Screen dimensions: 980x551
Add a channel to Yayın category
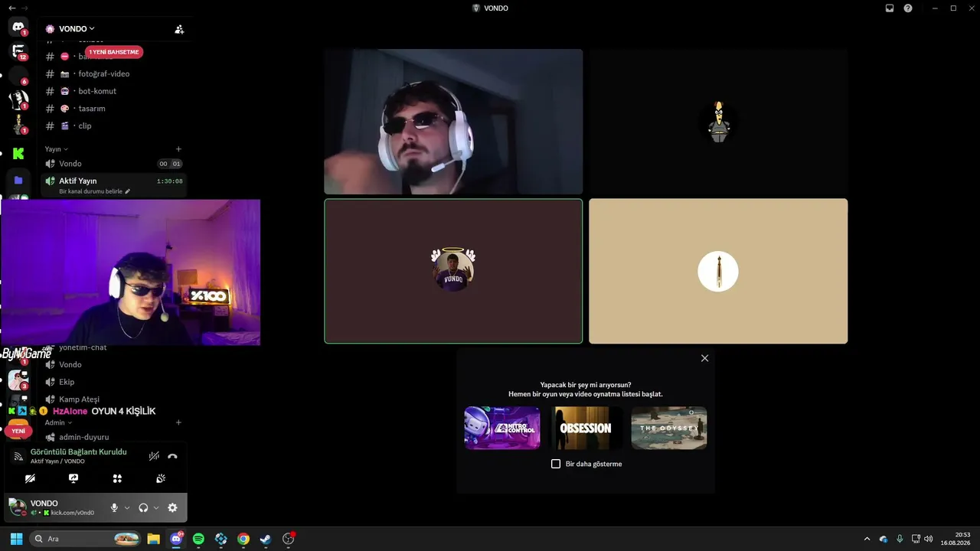178,149
